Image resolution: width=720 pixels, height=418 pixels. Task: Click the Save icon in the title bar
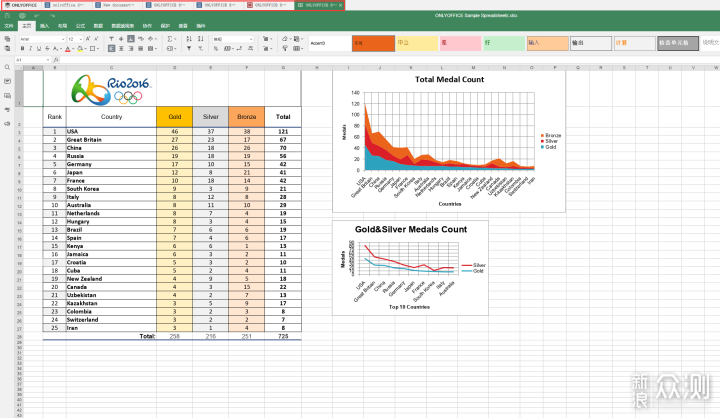(7, 16)
